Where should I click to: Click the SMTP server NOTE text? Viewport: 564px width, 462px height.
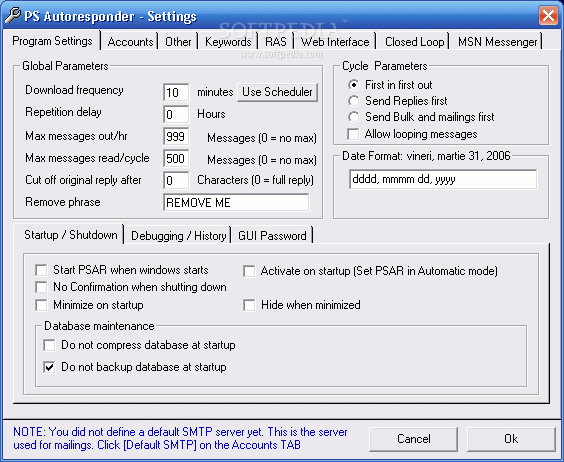point(180,438)
